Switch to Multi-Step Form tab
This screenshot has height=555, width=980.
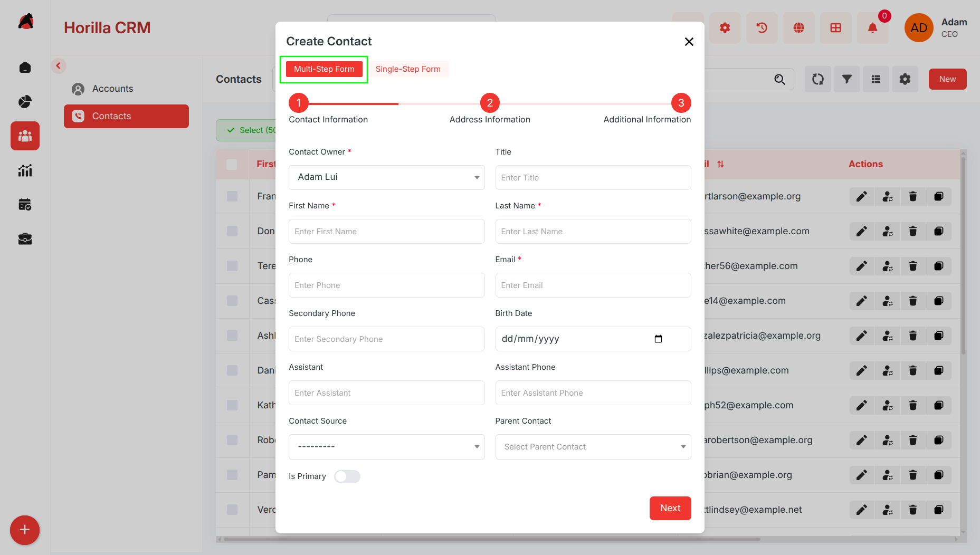324,69
